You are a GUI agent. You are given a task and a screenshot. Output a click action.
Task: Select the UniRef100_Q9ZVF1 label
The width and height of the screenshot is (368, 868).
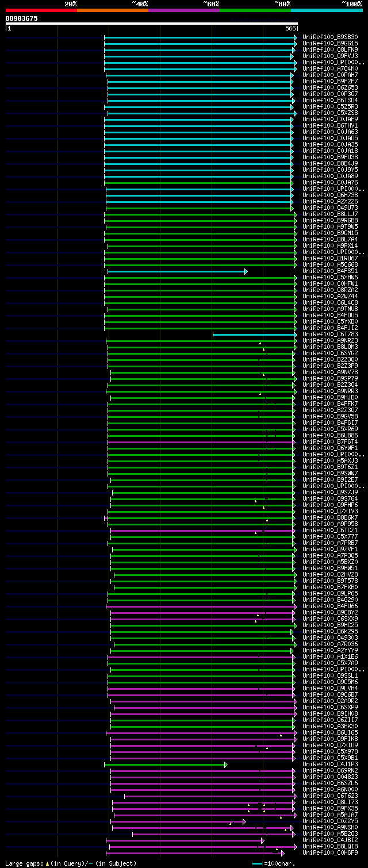(331, 550)
